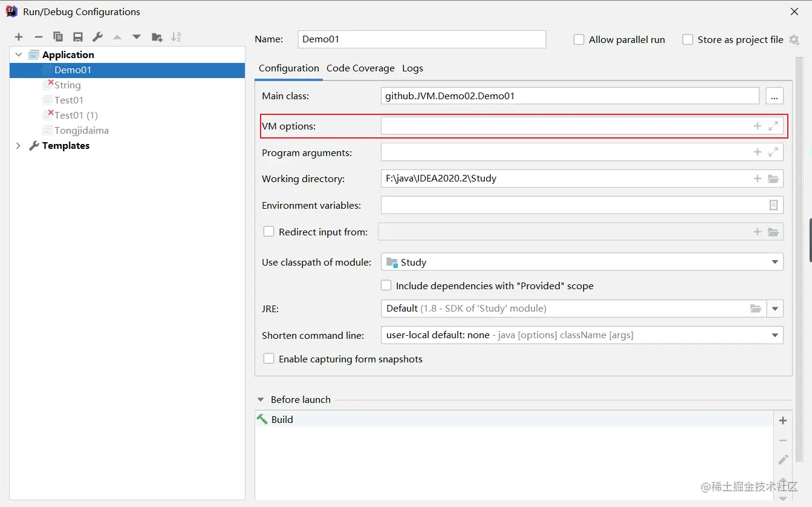Save configuration using the disk icon
Image resolution: width=812 pixels, height=507 pixels.
click(x=78, y=38)
